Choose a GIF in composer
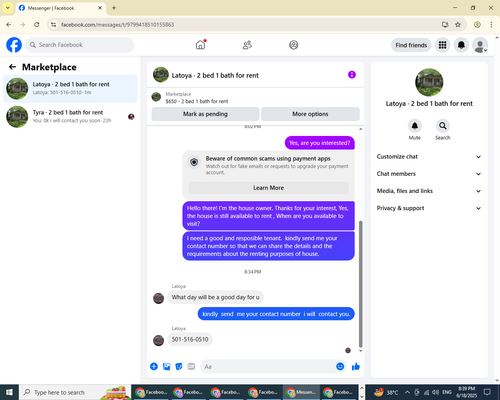The height and width of the screenshot is (400, 500). pos(191,367)
